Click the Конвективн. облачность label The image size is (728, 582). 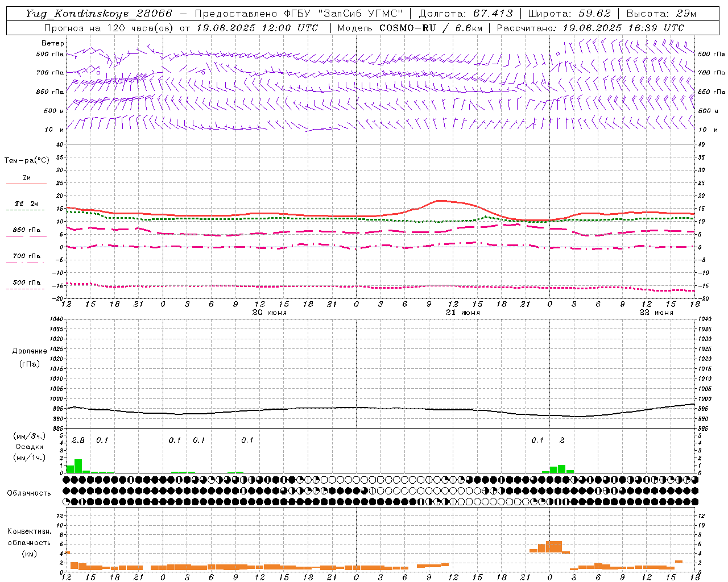coord(29,537)
